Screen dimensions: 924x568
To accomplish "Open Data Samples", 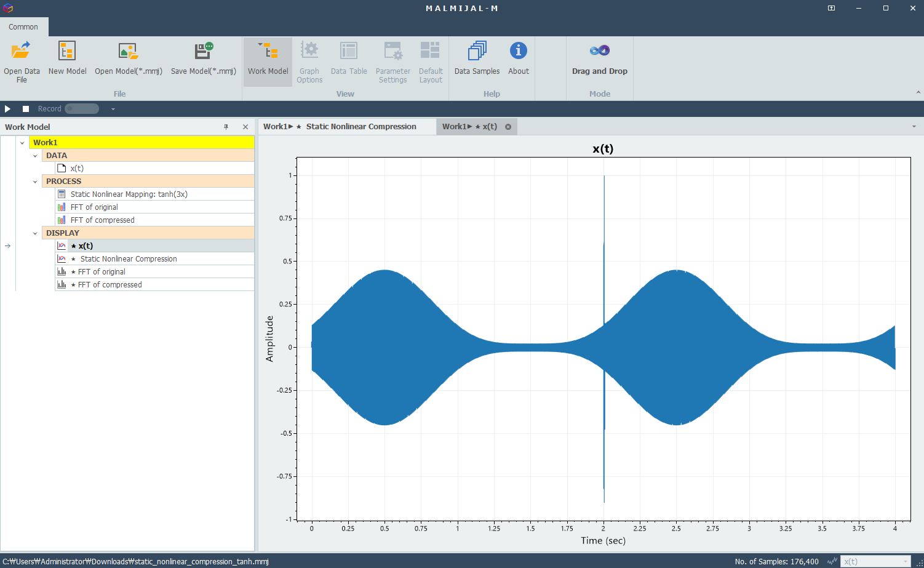I will (477, 58).
